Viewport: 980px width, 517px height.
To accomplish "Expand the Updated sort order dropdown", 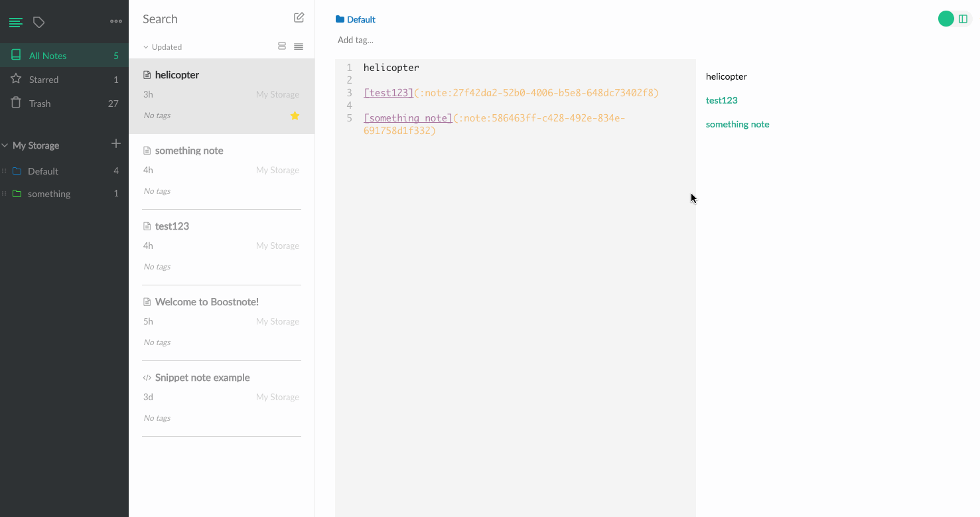I will [161, 46].
